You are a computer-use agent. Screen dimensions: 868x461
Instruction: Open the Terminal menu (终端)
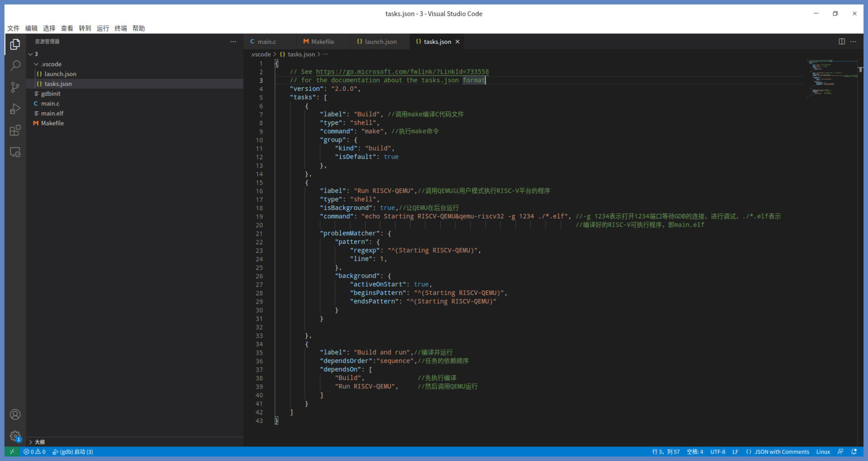(x=121, y=28)
